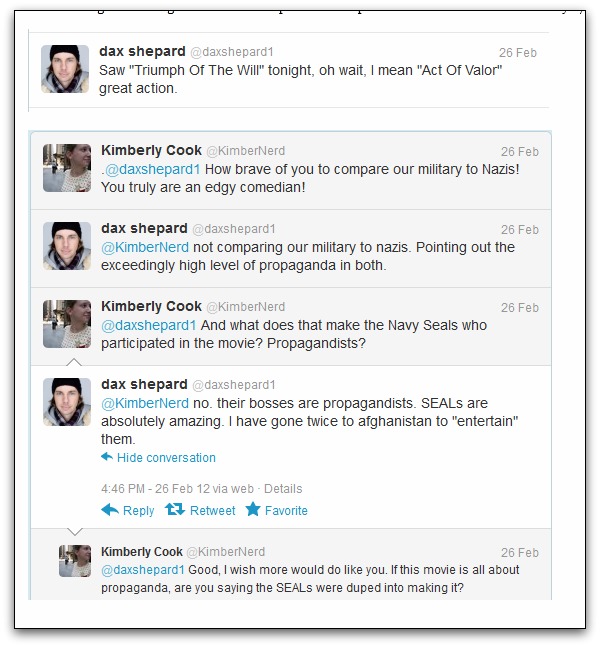The image size is (600, 647).
Task: Open Kimberly Cook's avatar on first reply
Action: click(x=67, y=167)
